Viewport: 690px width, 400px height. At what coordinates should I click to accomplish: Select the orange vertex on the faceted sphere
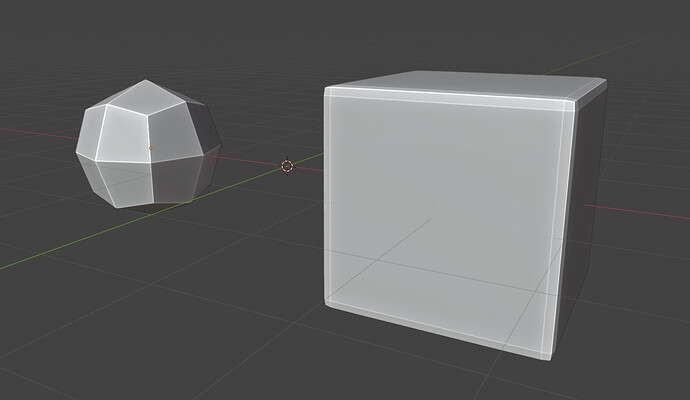coord(150,148)
